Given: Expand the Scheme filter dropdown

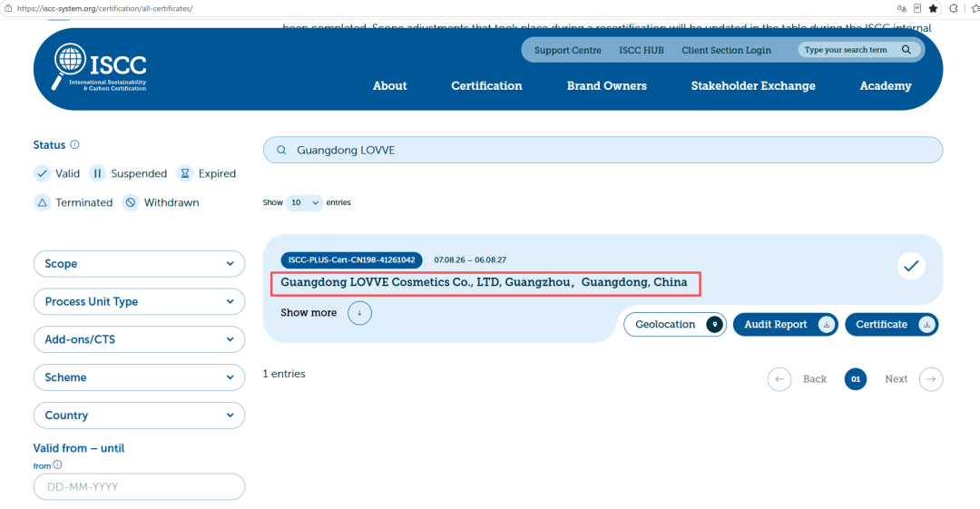Looking at the screenshot, I should pyautogui.click(x=139, y=377).
